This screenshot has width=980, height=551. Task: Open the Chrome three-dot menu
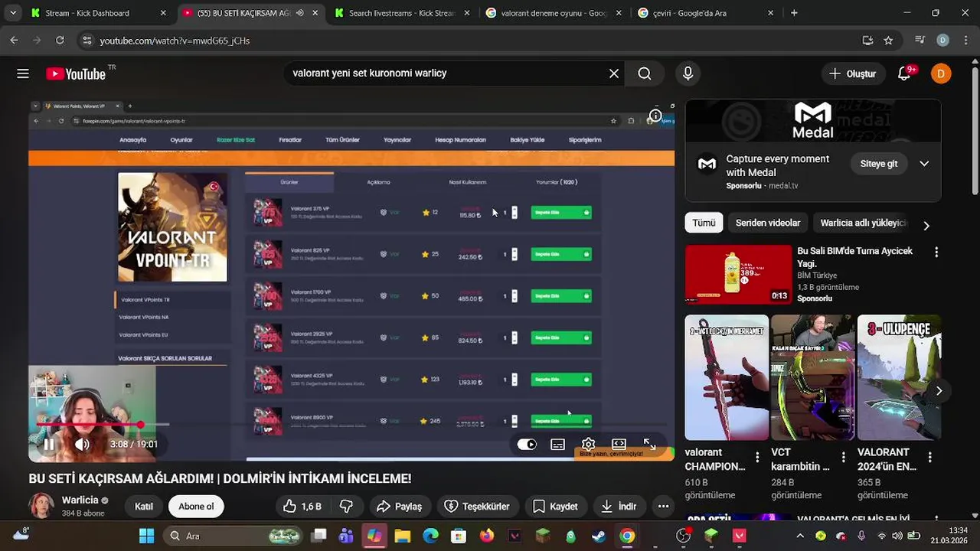click(x=965, y=41)
